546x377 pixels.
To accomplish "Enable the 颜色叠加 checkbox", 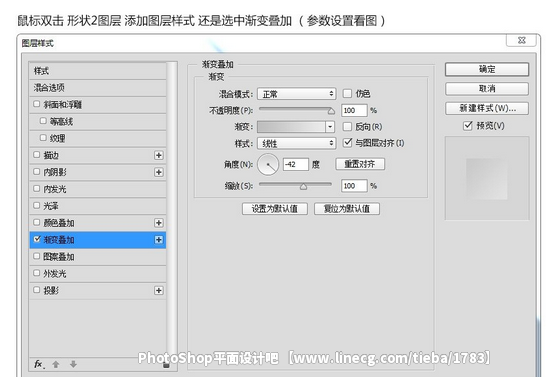I will point(37,222).
